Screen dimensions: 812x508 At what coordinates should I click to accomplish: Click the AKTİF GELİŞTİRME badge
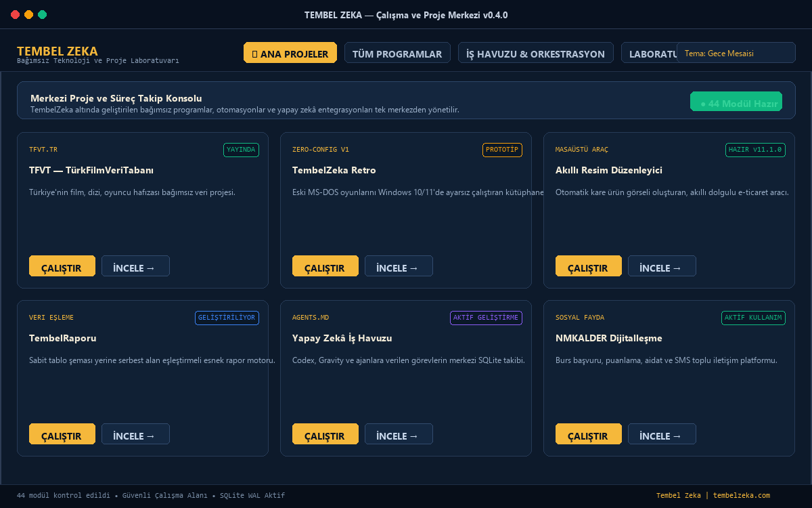[x=486, y=318]
